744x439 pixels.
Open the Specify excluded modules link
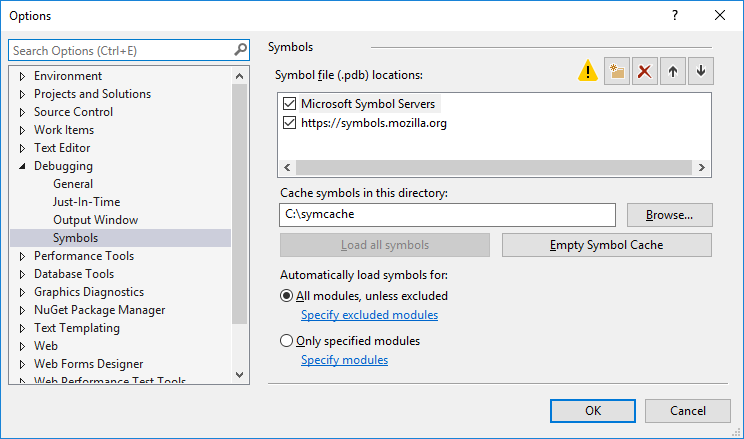pyautogui.click(x=369, y=315)
